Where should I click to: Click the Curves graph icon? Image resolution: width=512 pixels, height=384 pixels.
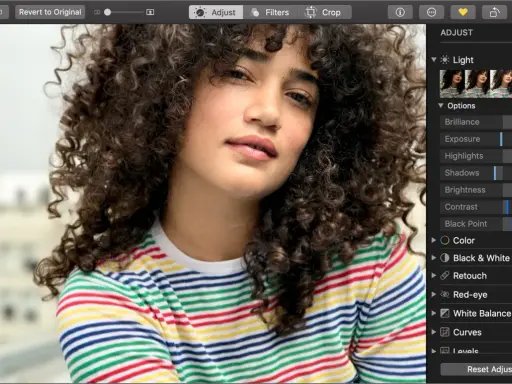445,332
